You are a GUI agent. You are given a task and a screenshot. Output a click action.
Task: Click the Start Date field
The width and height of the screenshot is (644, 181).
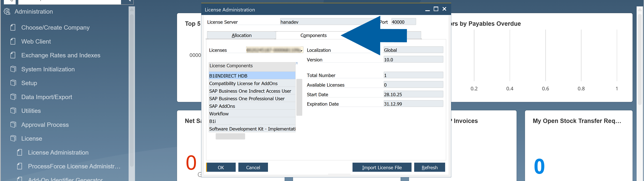pos(413,94)
